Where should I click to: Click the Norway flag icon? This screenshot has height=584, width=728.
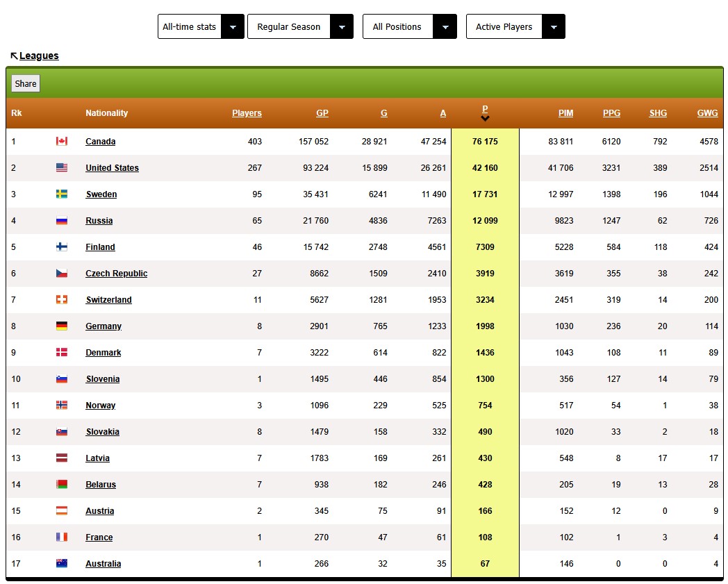coord(62,406)
